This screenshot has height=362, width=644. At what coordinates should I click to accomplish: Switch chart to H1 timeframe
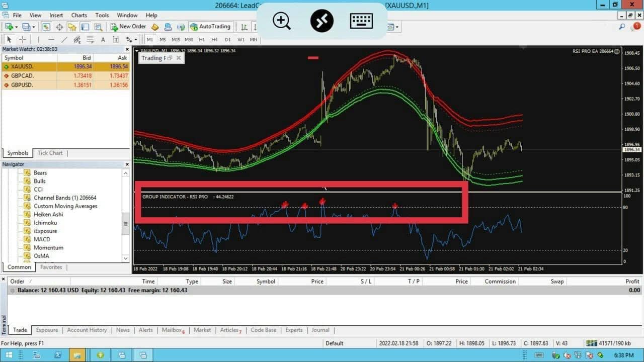coord(202,39)
